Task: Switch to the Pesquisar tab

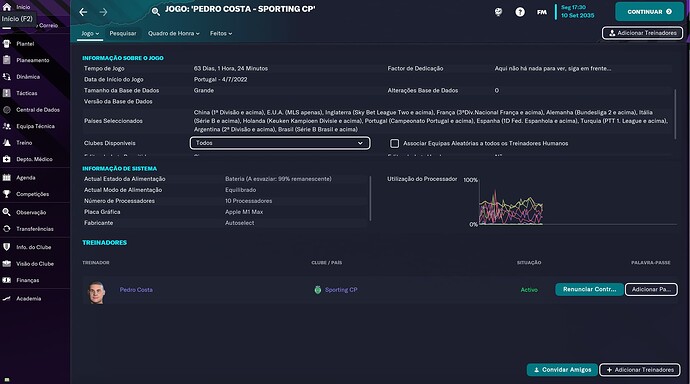Action: click(123, 33)
